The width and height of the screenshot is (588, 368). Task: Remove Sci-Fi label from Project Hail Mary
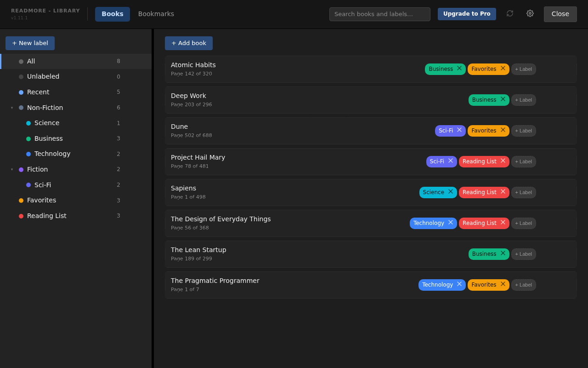[x=451, y=161]
